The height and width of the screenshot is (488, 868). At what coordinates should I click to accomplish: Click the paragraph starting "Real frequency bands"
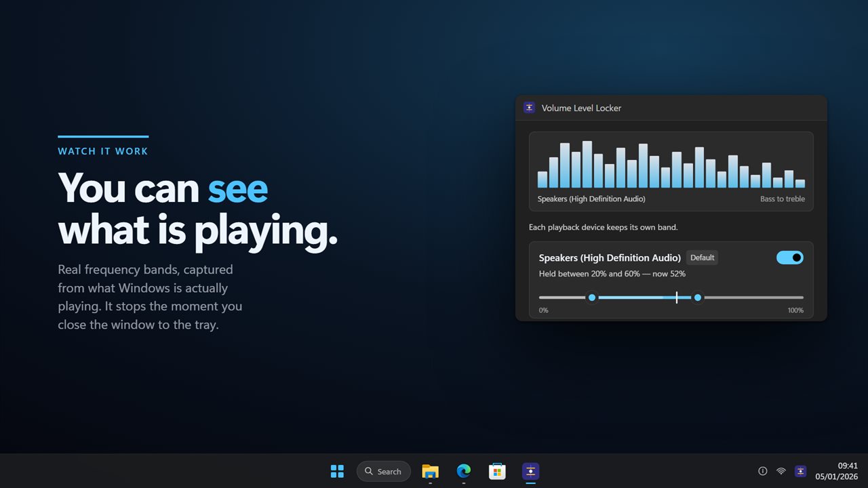click(x=150, y=297)
